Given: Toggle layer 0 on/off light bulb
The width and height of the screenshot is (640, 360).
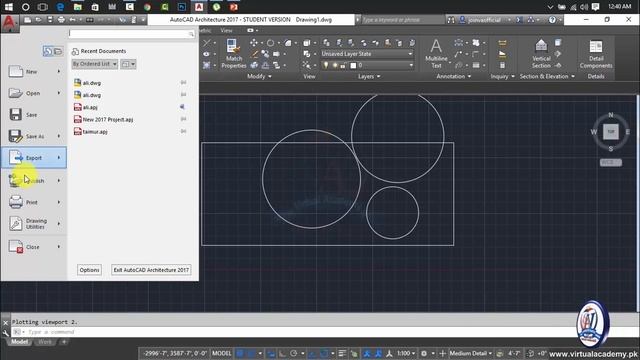Looking at the screenshot, I should pyautogui.click(x=326, y=65).
